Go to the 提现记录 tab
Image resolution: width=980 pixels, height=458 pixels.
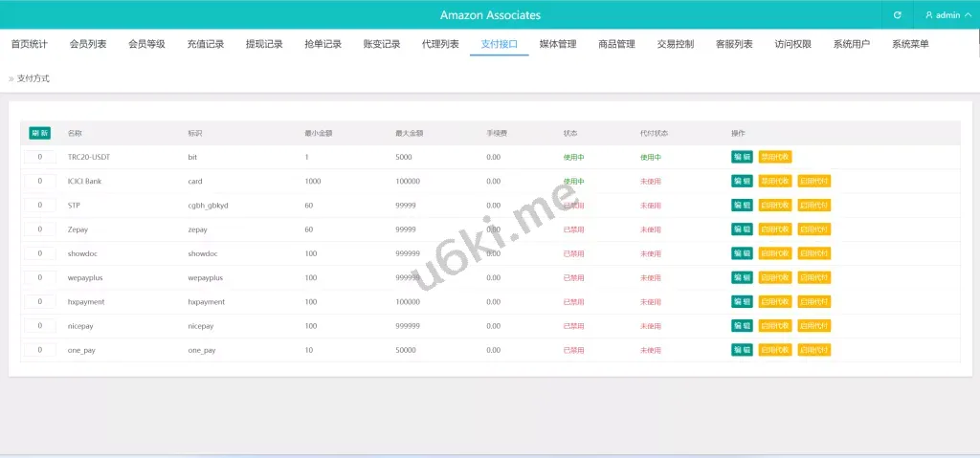(x=264, y=44)
